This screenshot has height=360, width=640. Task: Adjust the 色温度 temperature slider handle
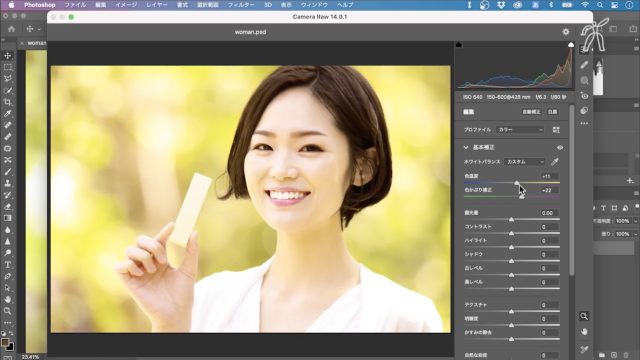[x=517, y=183]
